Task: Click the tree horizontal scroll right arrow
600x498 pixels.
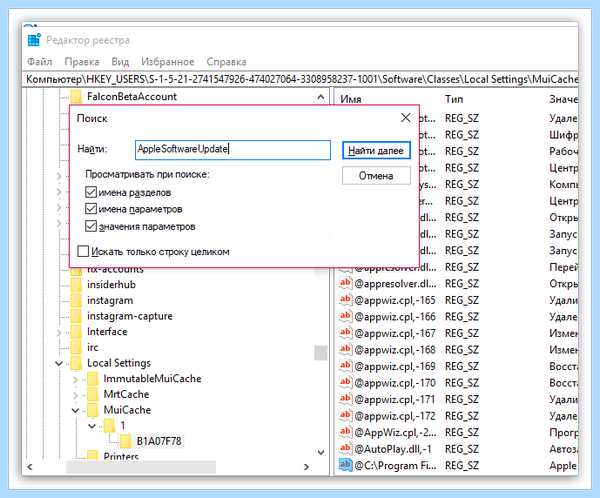Action: [x=306, y=467]
